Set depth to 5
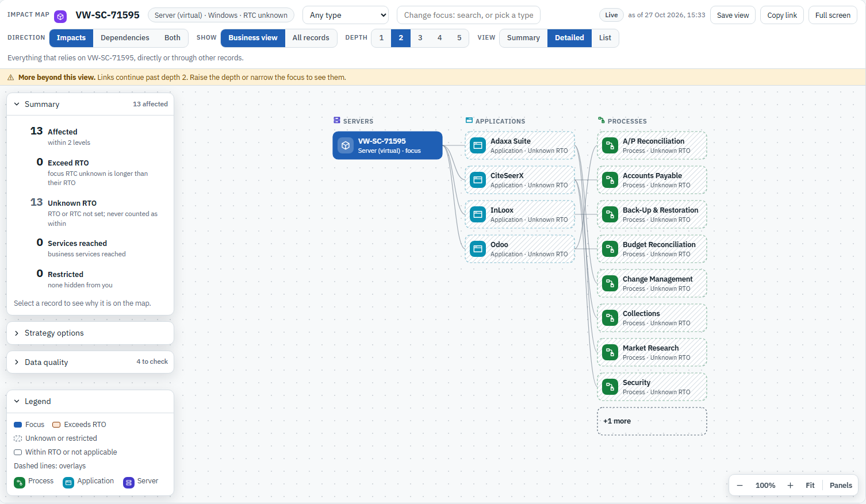This screenshot has width=866, height=504. click(x=459, y=38)
